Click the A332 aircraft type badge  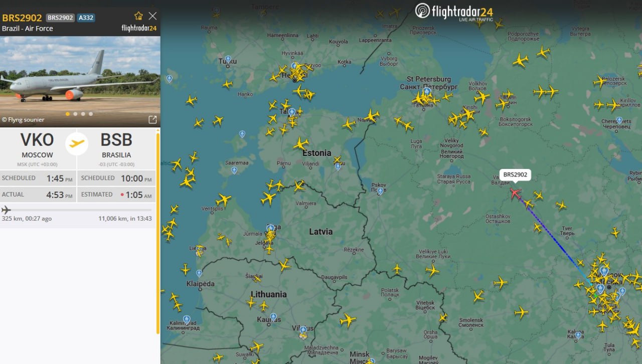pyautogui.click(x=86, y=18)
